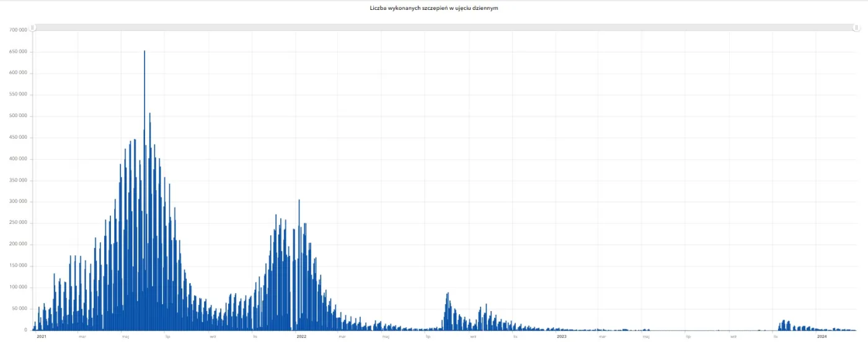Viewport: 868px width, 342px height.
Task: Click the '700 000' y-axis label
Action: (x=17, y=30)
